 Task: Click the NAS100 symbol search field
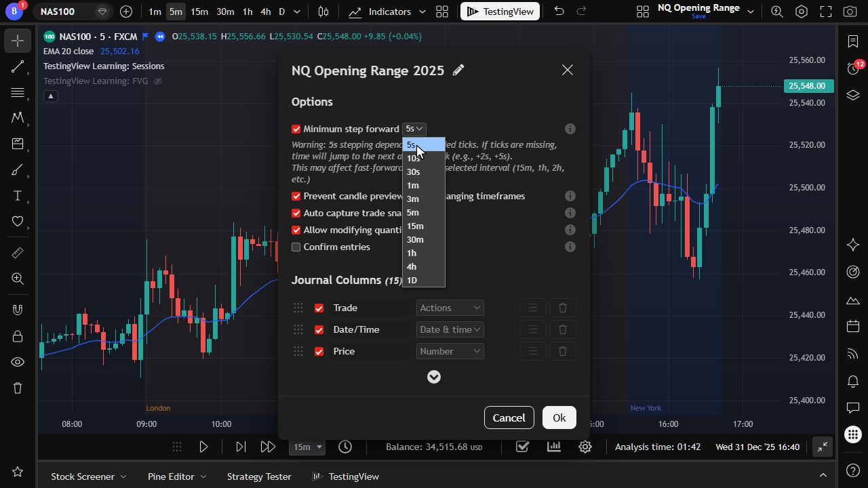73,12
